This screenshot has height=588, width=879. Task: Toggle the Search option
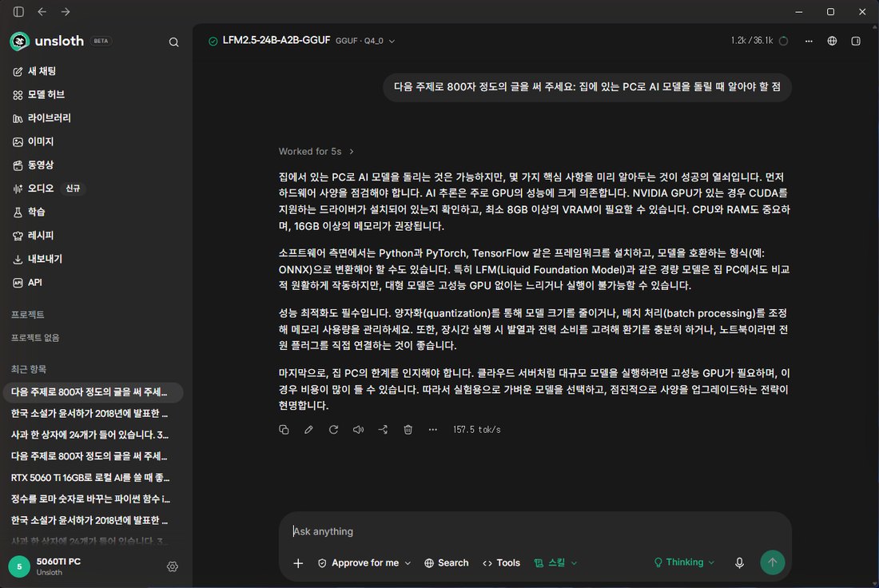point(446,562)
